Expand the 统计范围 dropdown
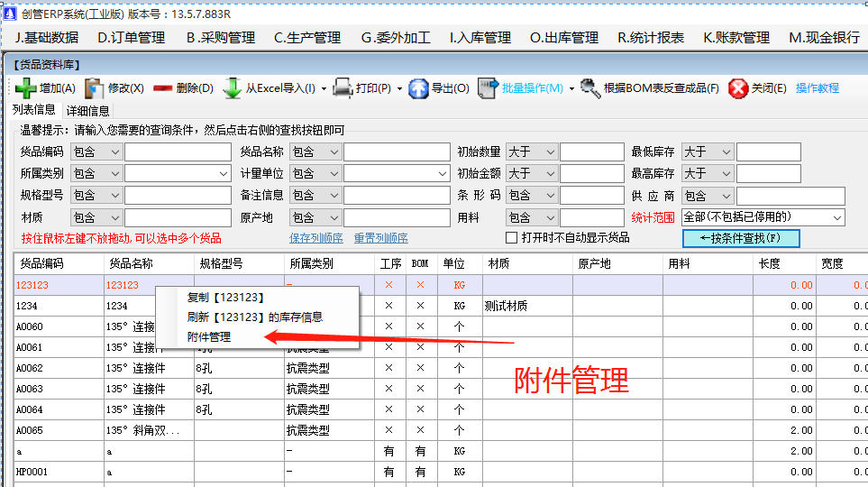The height and width of the screenshot is (487, 868). [x=837, y=217]
